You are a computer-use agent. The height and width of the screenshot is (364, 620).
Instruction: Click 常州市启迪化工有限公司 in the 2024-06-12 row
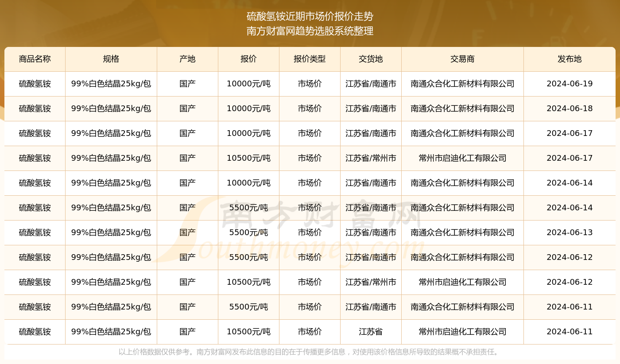[462, 282]
